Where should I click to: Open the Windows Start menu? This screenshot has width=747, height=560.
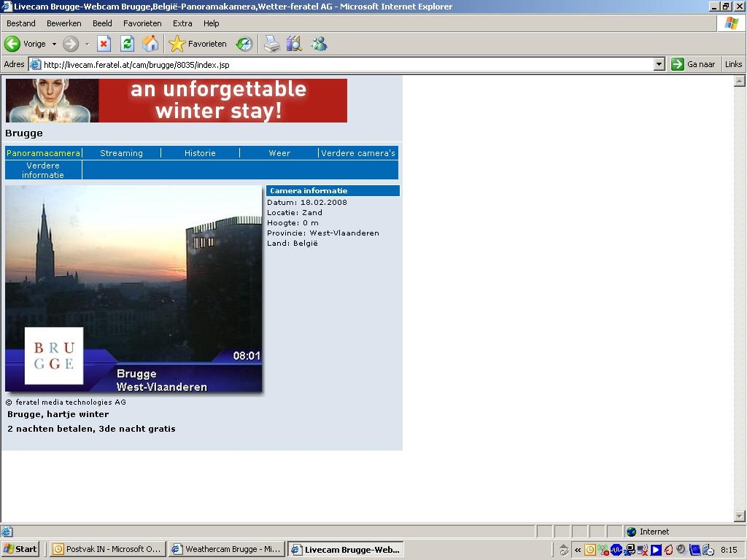20,549
